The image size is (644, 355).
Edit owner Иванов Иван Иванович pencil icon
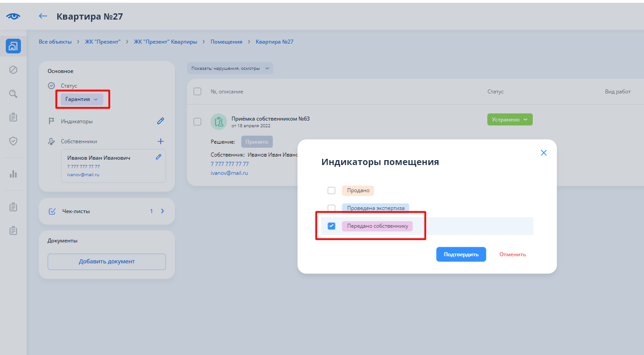click(158, 157)
